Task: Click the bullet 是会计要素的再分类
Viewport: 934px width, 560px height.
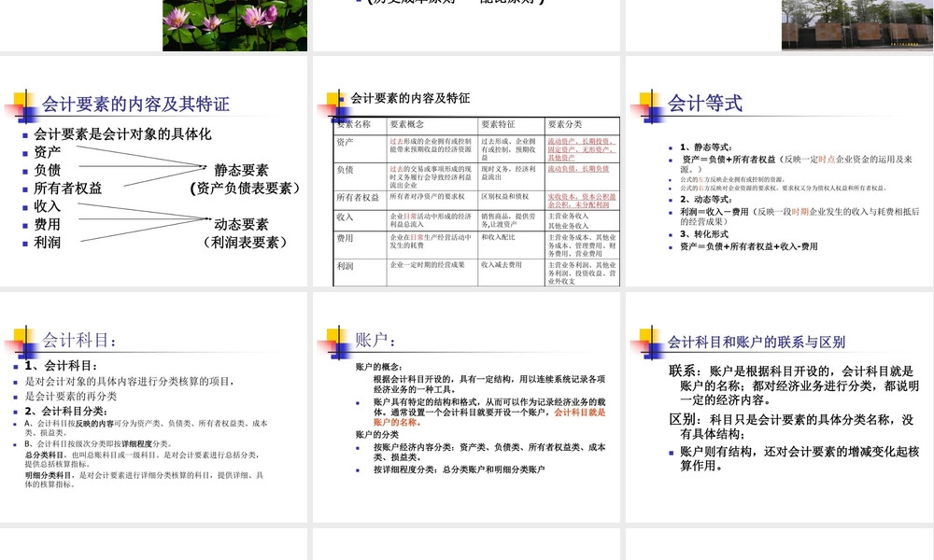Action: 71,397
